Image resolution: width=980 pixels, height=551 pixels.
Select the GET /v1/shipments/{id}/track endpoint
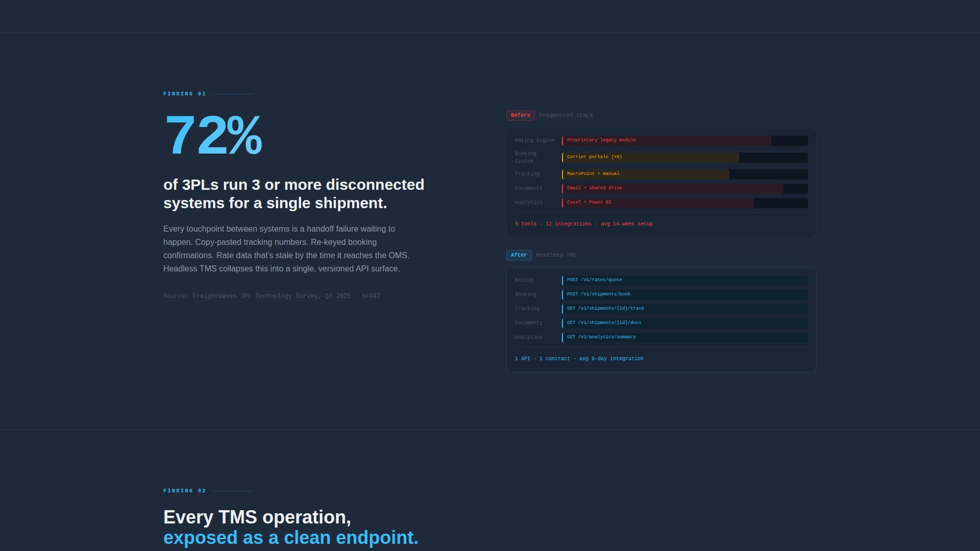[x=684, y=309]
